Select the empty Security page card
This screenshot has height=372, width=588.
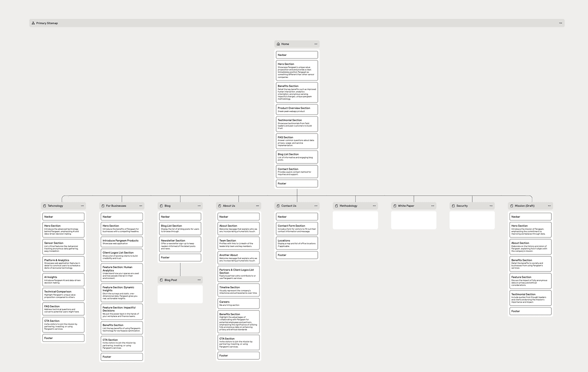point(472,220)
